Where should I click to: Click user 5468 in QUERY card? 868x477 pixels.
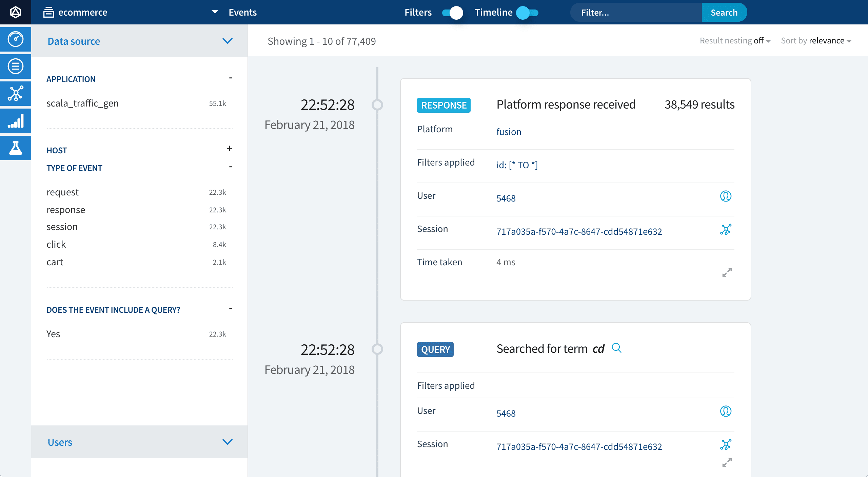506,413
